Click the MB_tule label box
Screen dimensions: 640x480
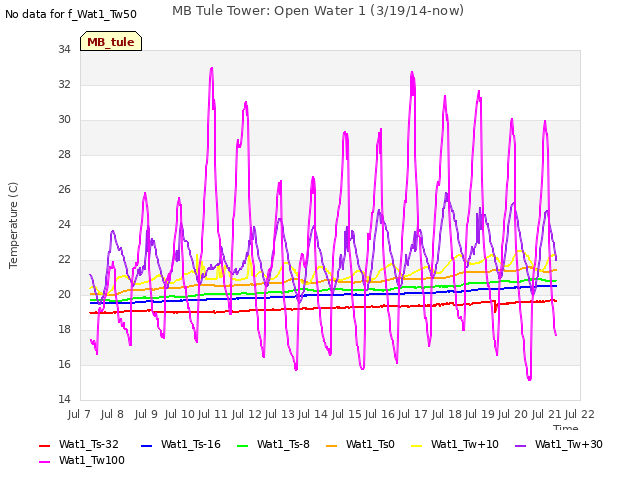111,41
